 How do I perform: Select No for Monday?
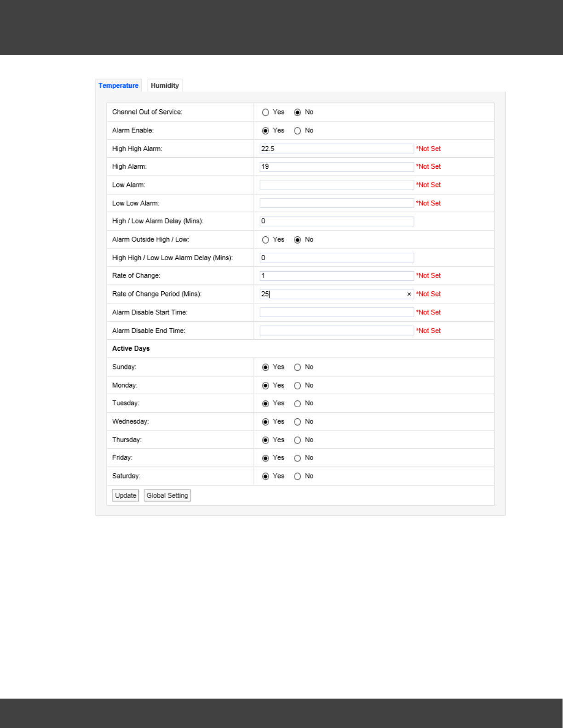(298, 386)
